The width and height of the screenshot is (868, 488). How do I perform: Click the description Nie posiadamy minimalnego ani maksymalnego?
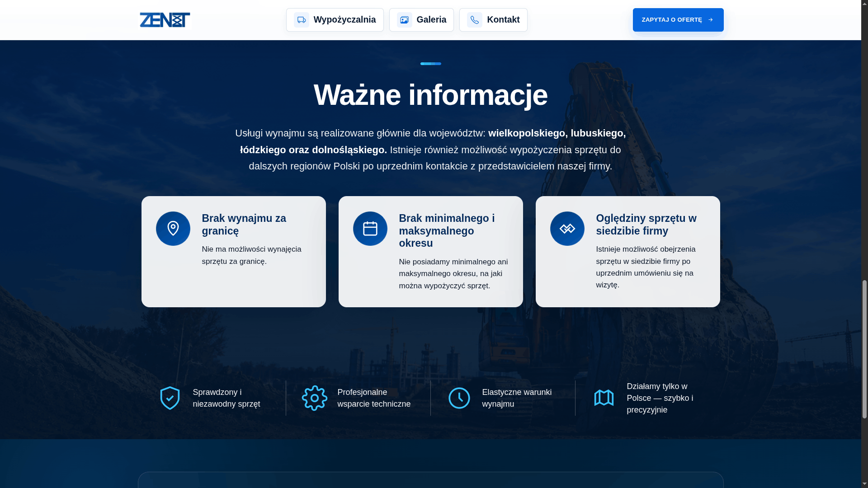pos(453,274)
